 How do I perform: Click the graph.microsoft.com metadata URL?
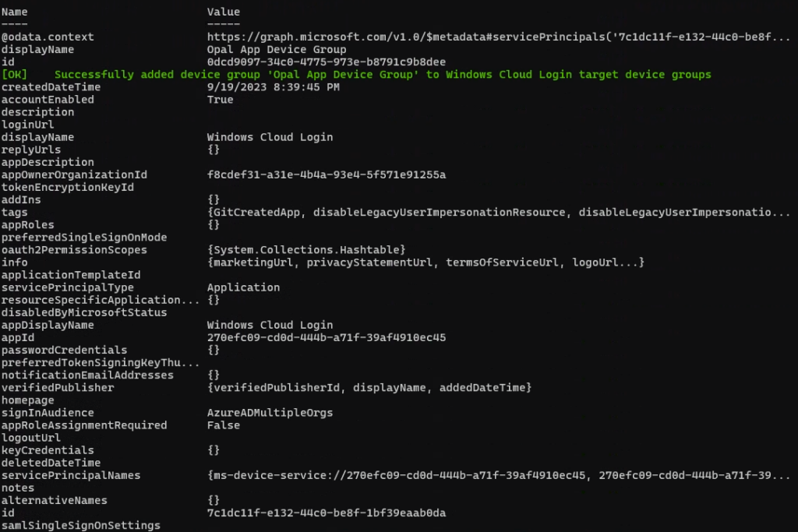point(499,37)
